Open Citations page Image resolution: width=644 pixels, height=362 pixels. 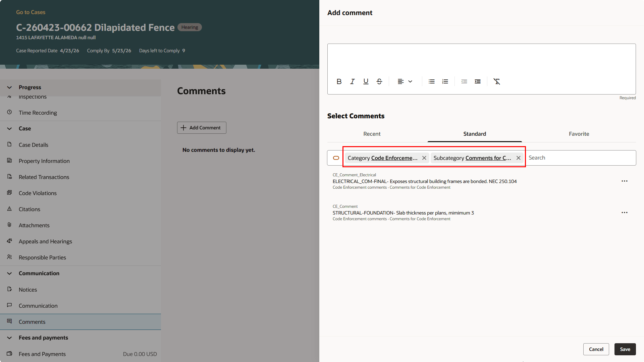80,209
